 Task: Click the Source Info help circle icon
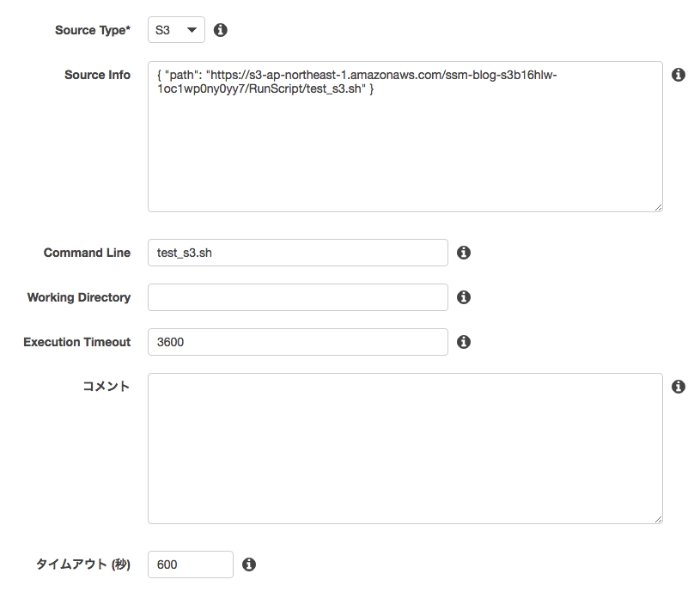pos(679,75)
